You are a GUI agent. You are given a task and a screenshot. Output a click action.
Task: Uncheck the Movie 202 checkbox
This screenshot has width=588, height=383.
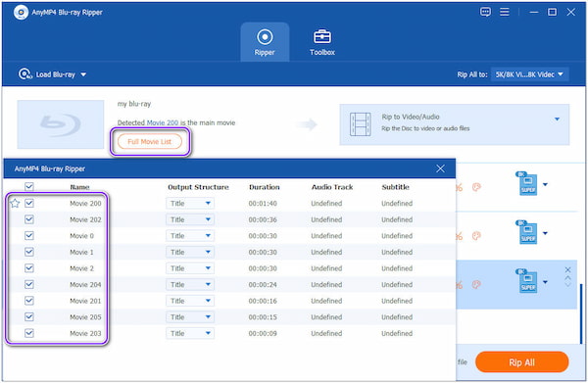point(29,219)
